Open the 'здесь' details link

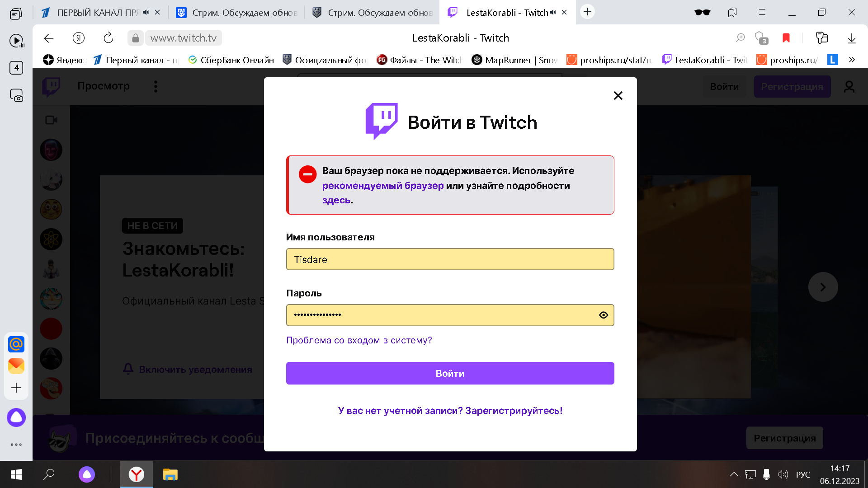(x=336, y=200)
